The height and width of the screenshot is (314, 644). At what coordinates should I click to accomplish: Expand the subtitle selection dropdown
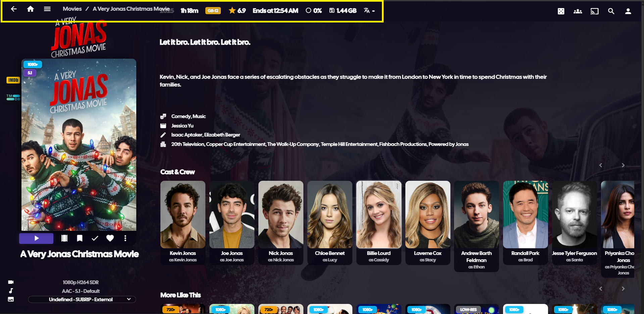[82, 299]
